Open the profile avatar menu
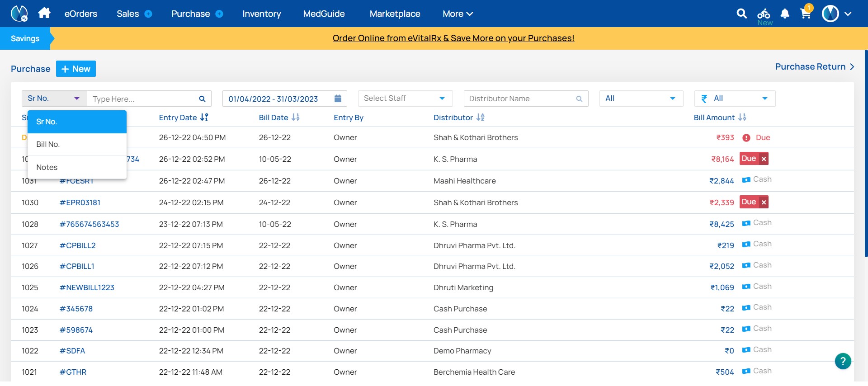868x386 pixels. 830,14
